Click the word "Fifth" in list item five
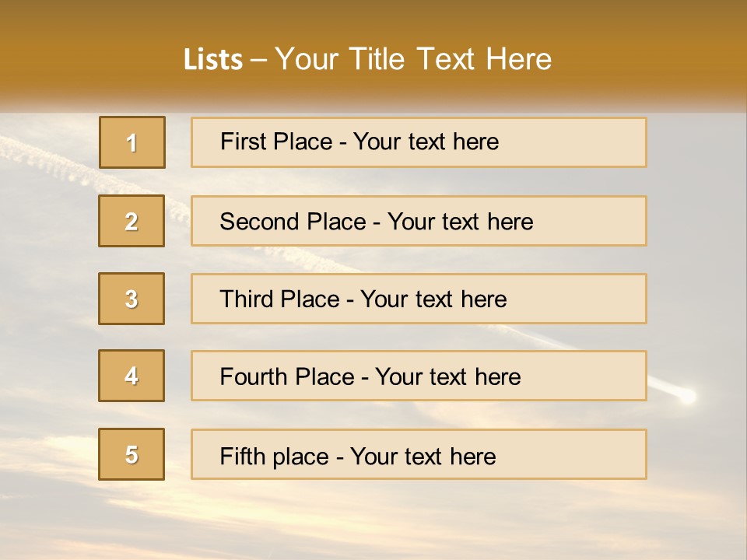747x560 pixels. pos(243,456)
